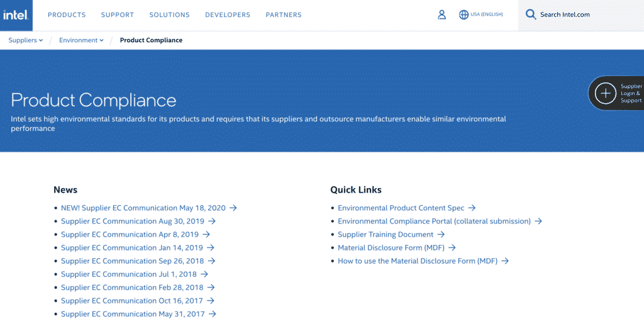644x321 pixels.
Task: Click the search magnifier icon
Action: (x=531, y=15)
